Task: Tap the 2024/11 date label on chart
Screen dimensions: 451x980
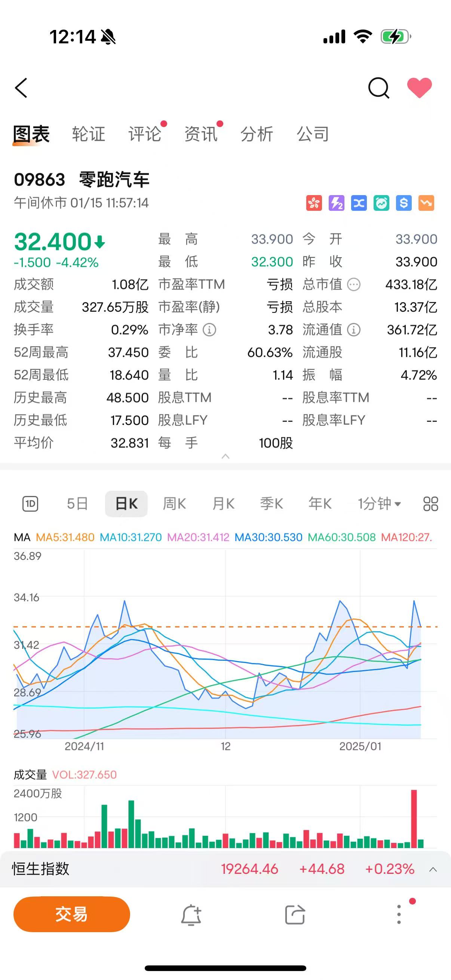Action: pos(84,746)
